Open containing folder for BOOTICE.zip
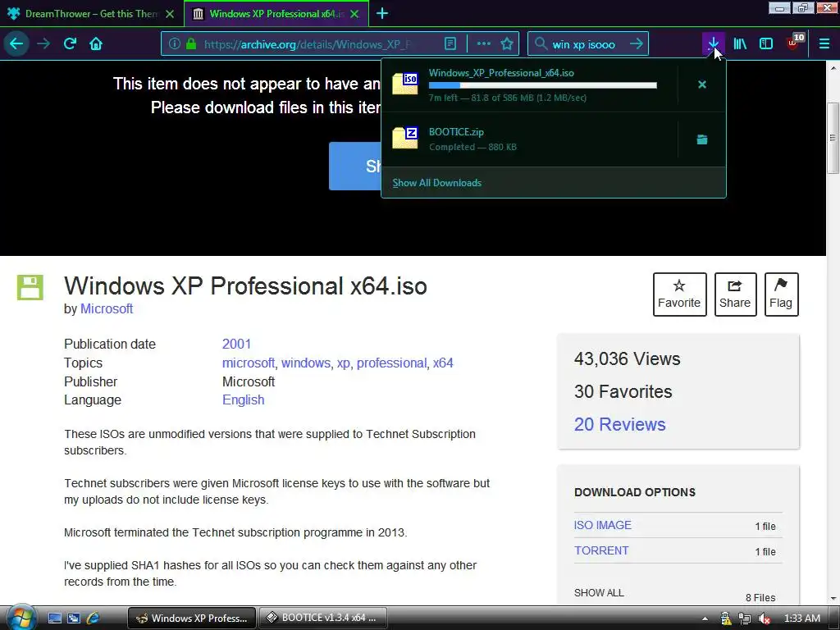The width and height of the screenshot is (840, 630). 702,139
